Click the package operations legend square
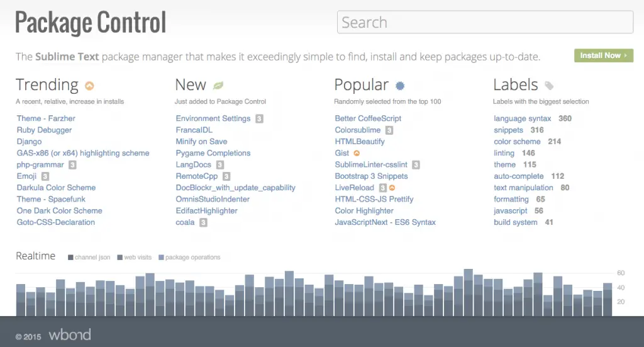This screenshot has width=644, height=347. tap(162, 258)
